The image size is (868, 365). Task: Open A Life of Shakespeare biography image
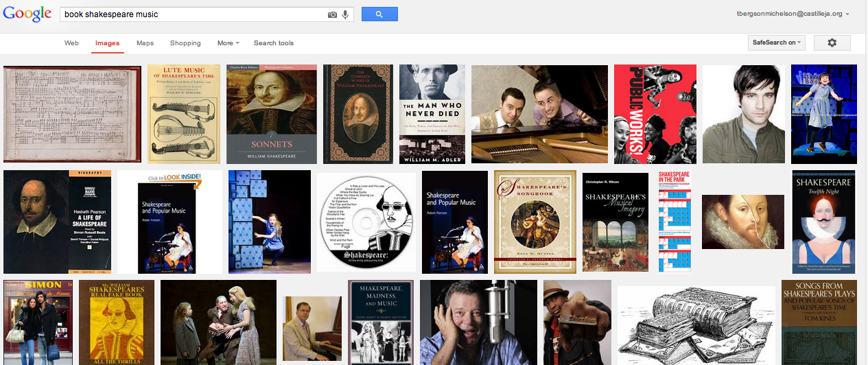coord(58,222)
